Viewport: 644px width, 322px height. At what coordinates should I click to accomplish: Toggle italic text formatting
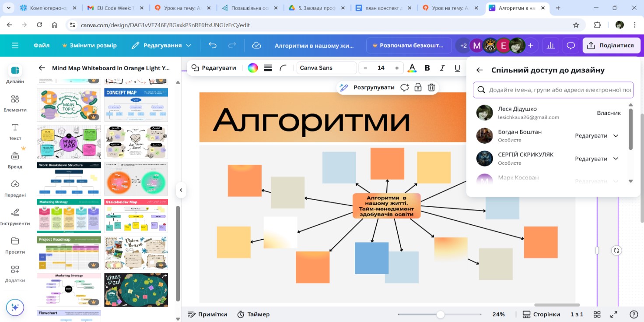[x=442, y=68]
